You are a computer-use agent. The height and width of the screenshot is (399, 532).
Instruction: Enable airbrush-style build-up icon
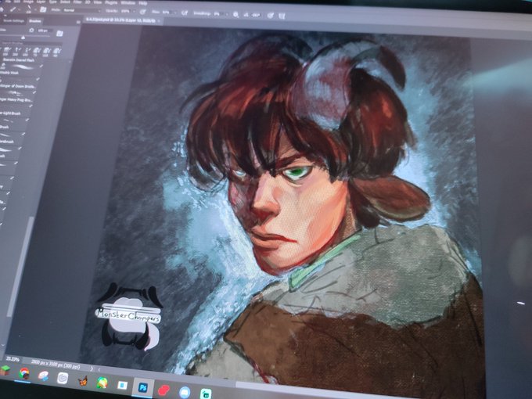(185, 13)
